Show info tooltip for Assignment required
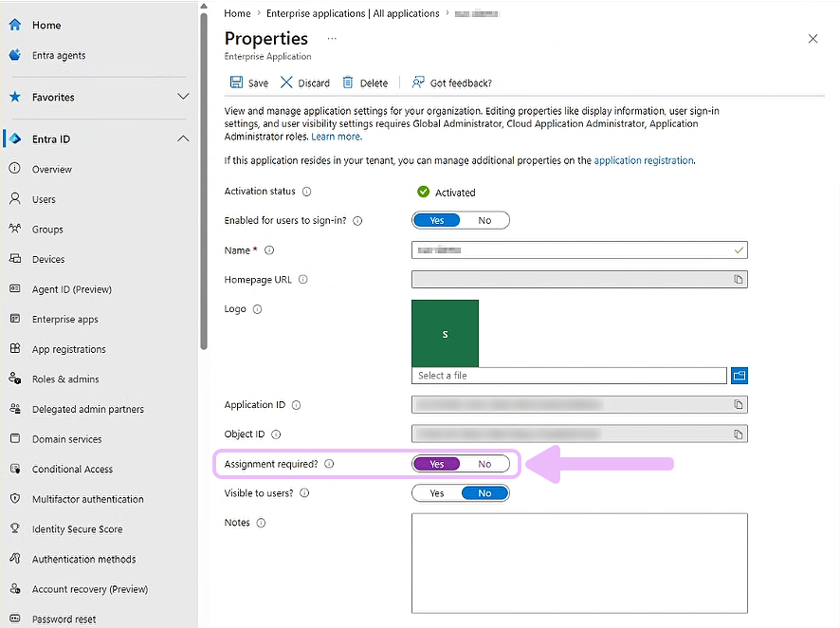Image resolution: width=840 pixels, height=628 pixels. tap(329, 464)
